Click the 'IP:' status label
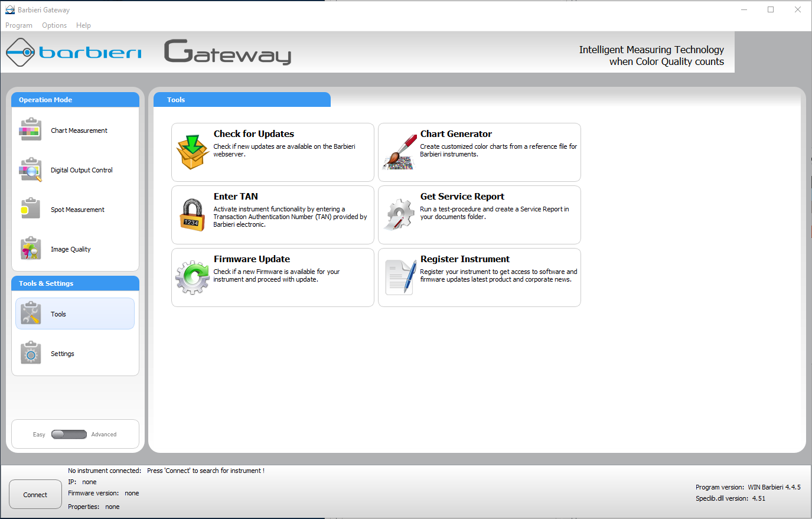The image size is (812, 519). [72, 482]
